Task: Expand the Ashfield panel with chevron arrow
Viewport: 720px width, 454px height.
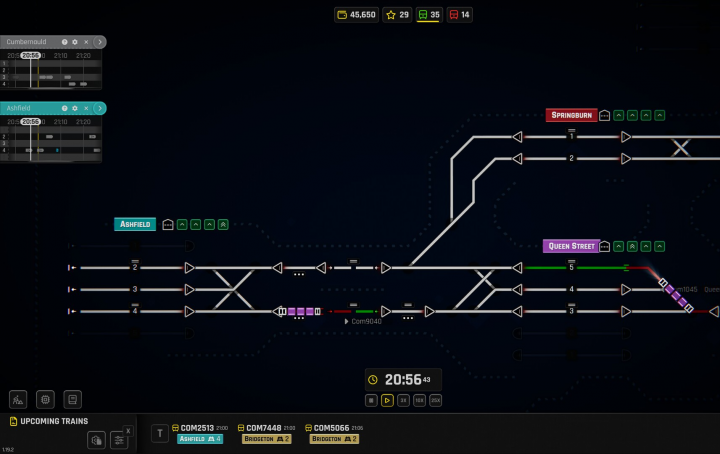Action: point(99,108)
